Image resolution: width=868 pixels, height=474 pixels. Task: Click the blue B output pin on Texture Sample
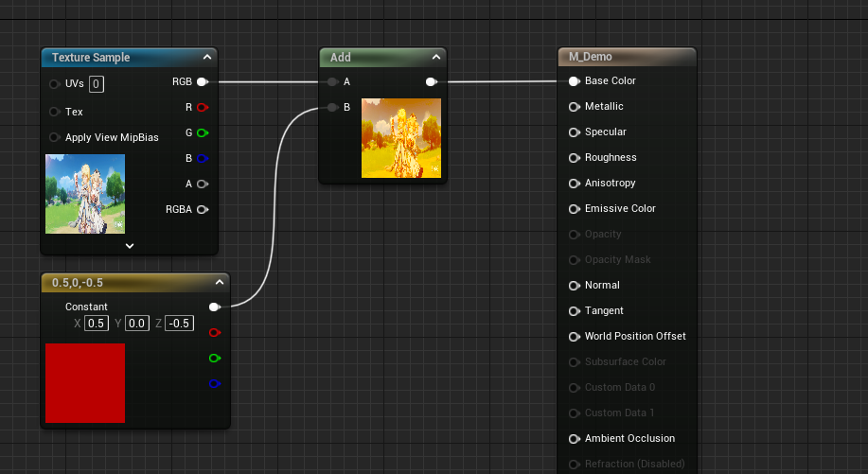(x=202, y=159)
